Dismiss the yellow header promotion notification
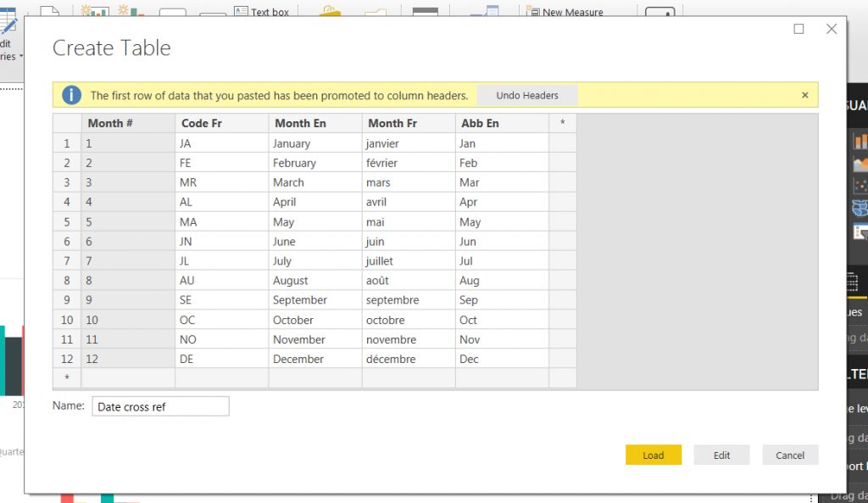868x503 pixels. (804, 95)
